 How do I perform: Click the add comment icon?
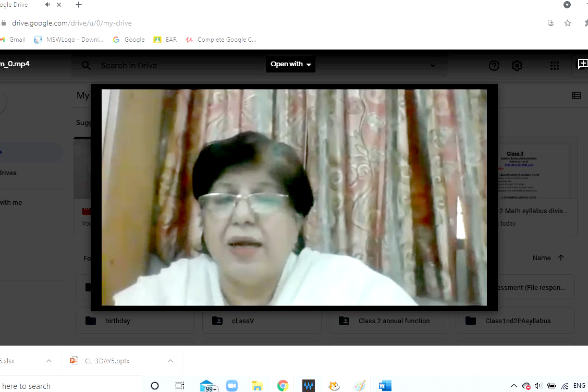(x=581, y=65)
